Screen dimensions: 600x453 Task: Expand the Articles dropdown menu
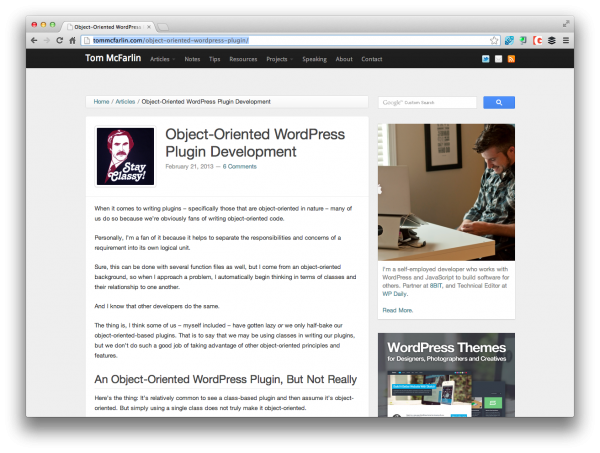tap(162, 59)
